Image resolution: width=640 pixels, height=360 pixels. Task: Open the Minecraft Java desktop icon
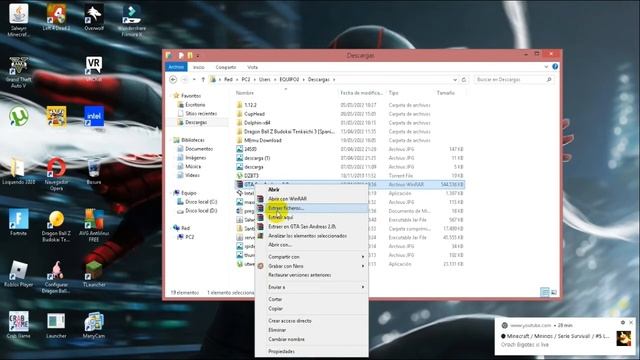[x=18, y=20]
